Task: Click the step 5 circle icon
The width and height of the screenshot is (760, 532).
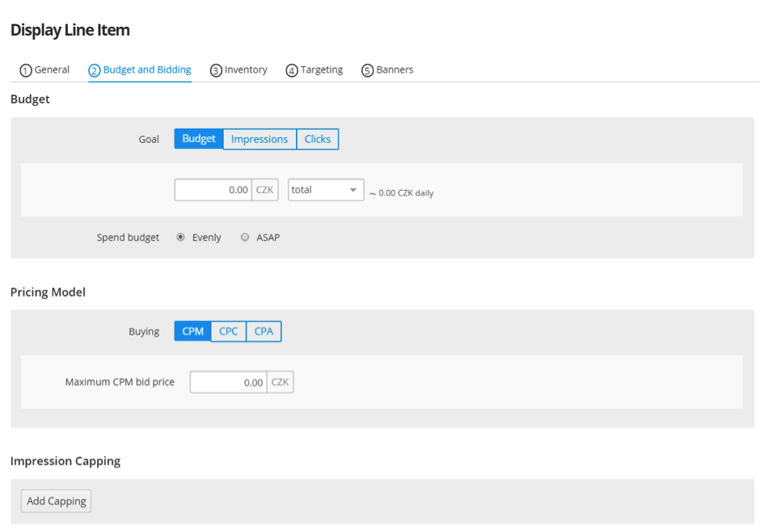Action: (x=367, y=70)
